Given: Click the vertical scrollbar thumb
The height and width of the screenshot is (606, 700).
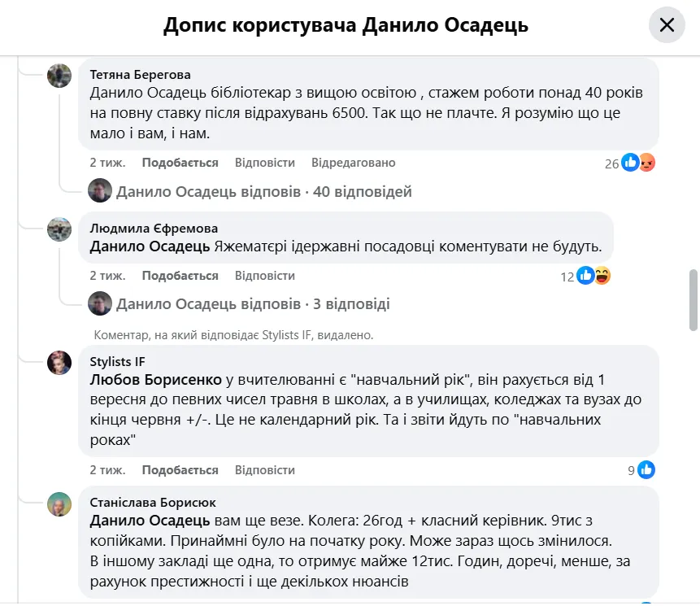Looking at the screenshot, I should 693,299.
